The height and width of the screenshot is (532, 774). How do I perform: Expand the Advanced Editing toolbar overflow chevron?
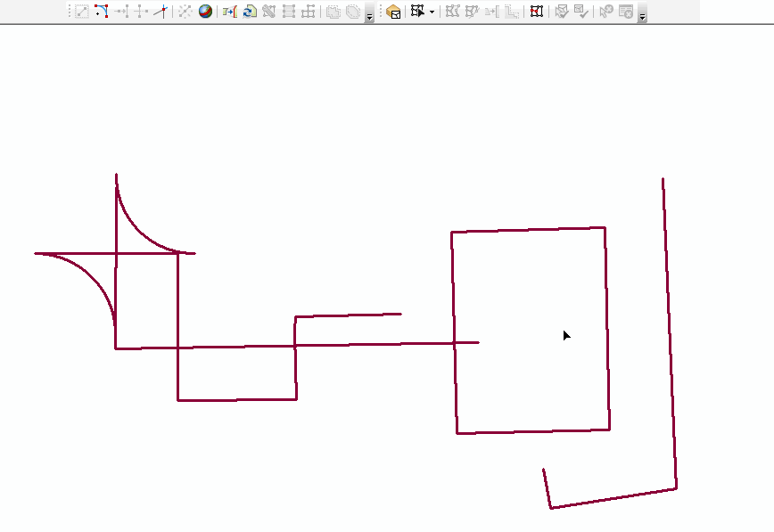[x=368, y=15]
